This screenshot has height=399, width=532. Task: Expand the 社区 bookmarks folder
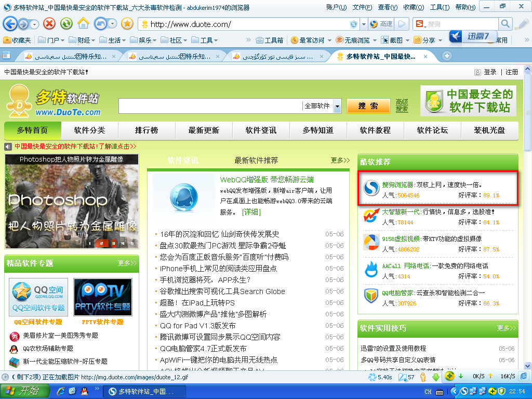174,41
